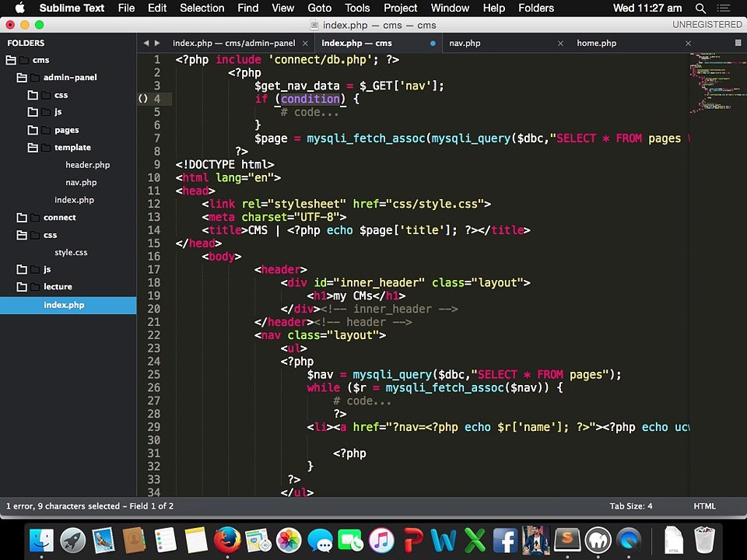747x560 pixels.
Task: Open the Mail stamp icon in dock
Action: pyautogui.click(x=103, y=541)
